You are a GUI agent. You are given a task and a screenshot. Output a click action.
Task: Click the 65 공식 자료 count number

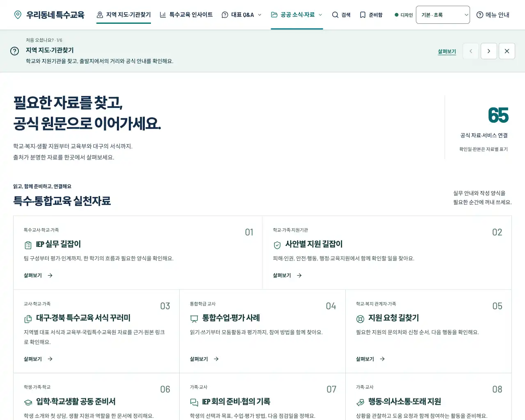click(x=498, y=115)
